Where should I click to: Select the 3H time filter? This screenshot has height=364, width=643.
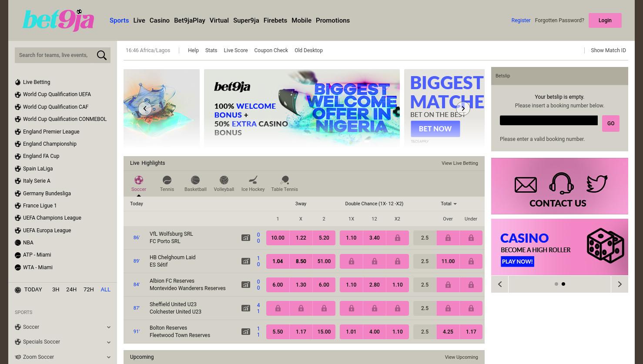[56, 290]
